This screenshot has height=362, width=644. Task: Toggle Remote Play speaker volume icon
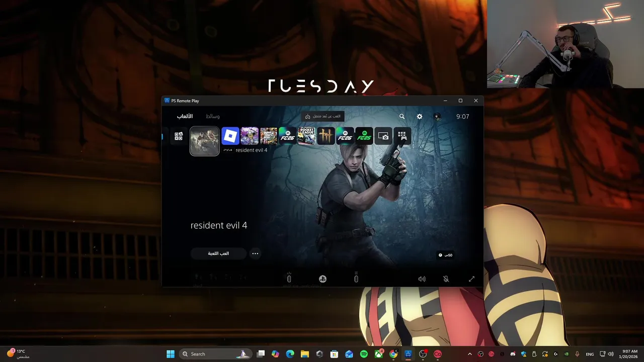[422, 279]
